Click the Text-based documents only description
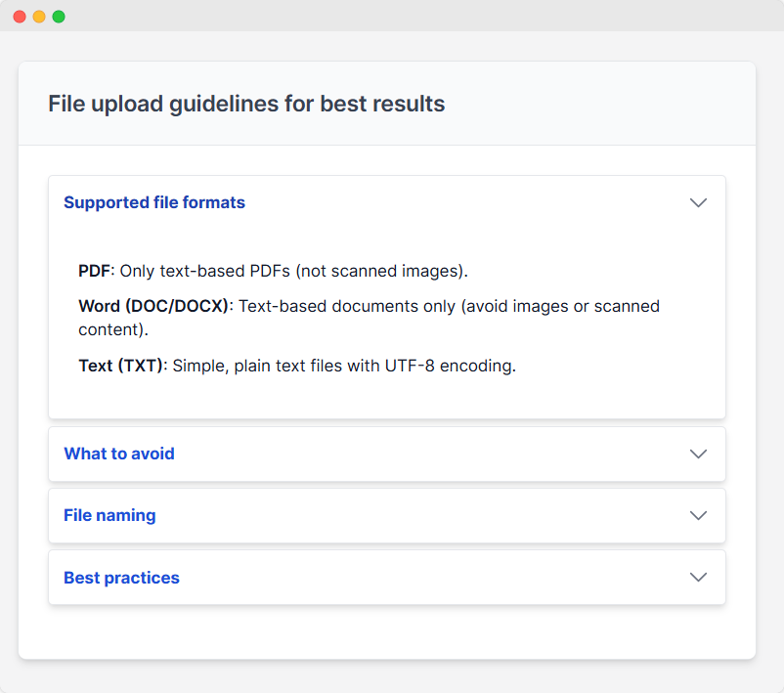The height and width of the screenshot is (693, 784). [448, 306]
